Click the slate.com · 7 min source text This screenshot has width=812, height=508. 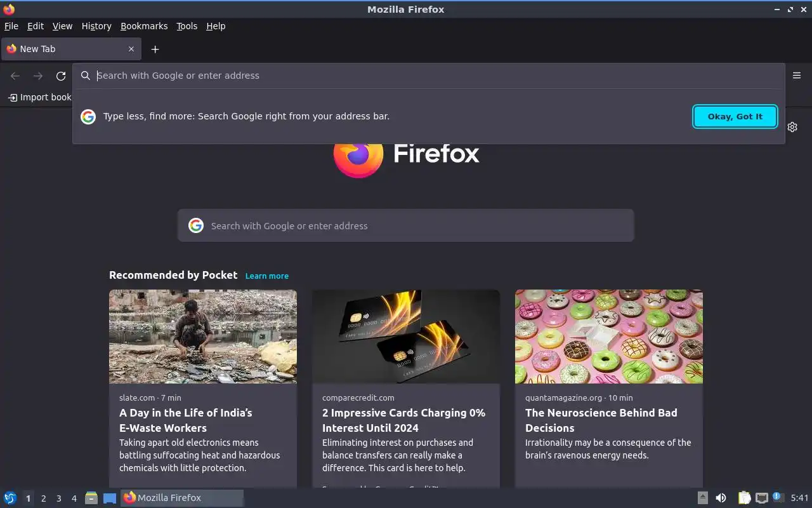(150, 398)
